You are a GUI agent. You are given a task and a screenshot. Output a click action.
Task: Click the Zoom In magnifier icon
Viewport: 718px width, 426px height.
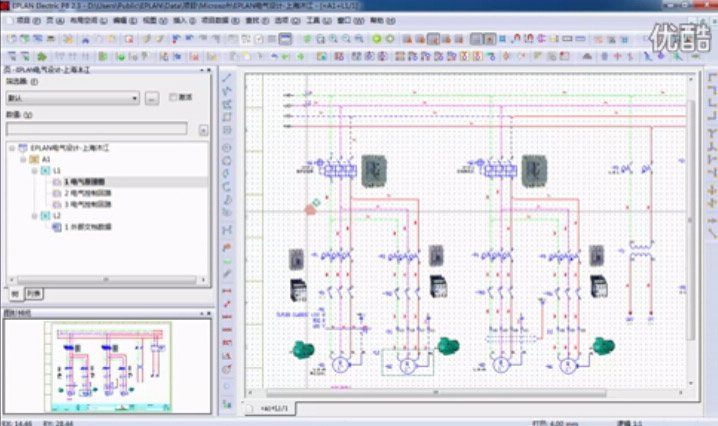[x=333, y=39]
